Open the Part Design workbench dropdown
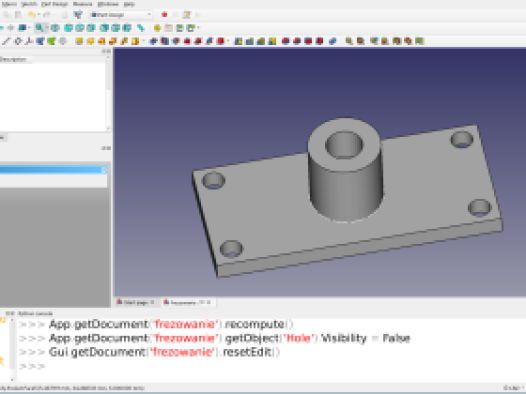 point(121,15)
